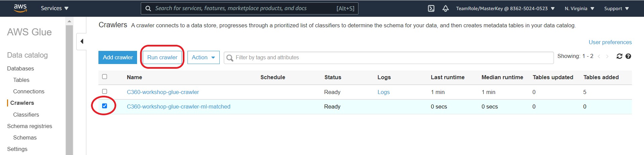644x155 pixels.
Task: Collapse the left navigation panel arrow
Action: tap(82, 41)
